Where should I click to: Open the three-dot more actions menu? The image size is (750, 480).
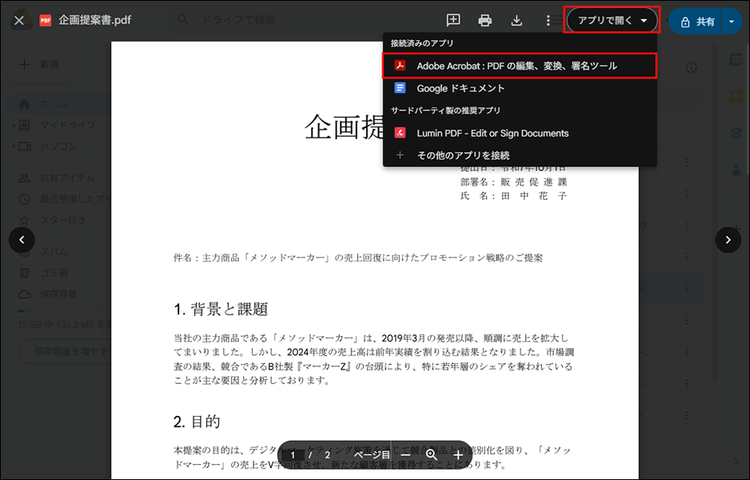548,20
